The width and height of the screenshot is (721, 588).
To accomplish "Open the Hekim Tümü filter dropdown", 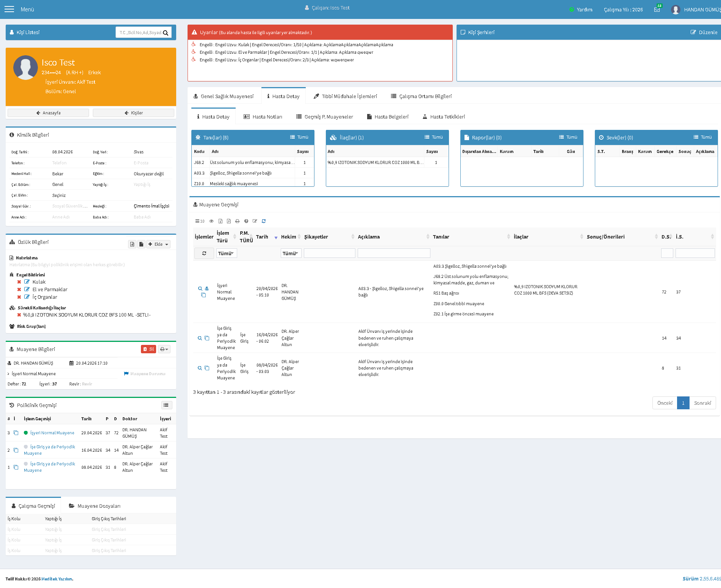I will coord(291,253).
